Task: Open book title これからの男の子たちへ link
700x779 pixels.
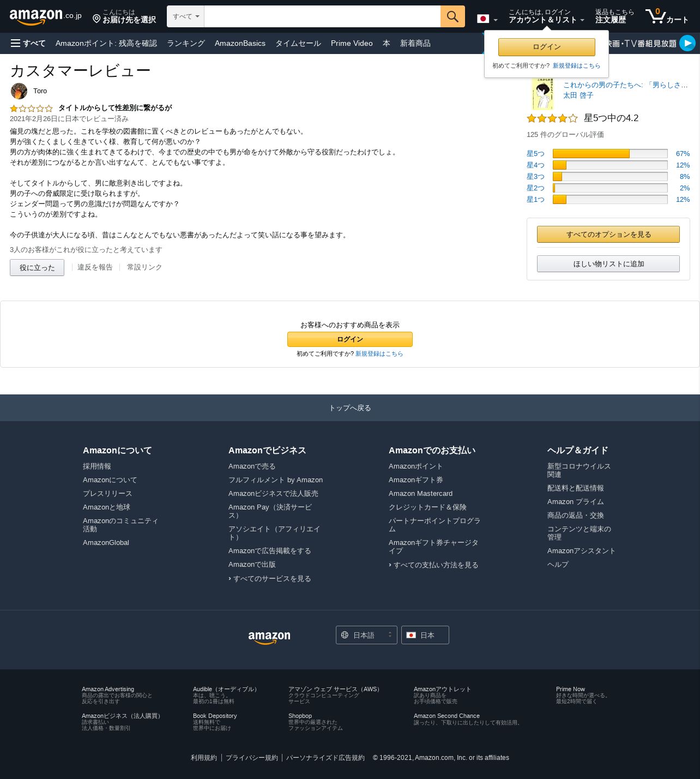Action: click(625, 85)
